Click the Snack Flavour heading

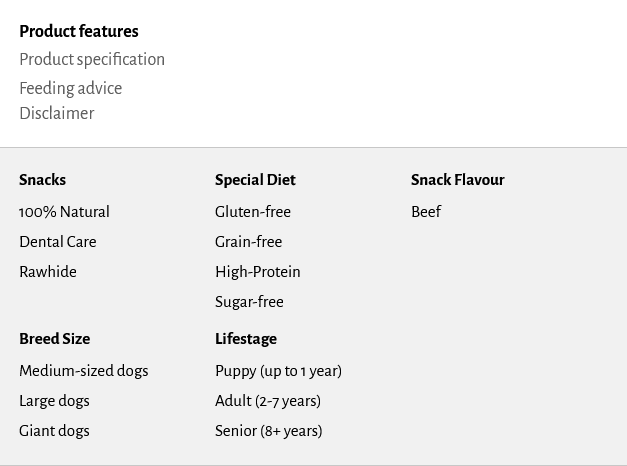pyautogui.click(x=457, y=180)
